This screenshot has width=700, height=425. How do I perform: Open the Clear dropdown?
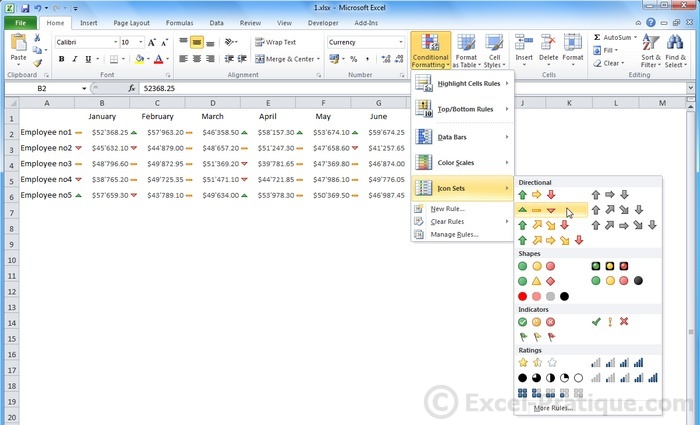[609, 63]
